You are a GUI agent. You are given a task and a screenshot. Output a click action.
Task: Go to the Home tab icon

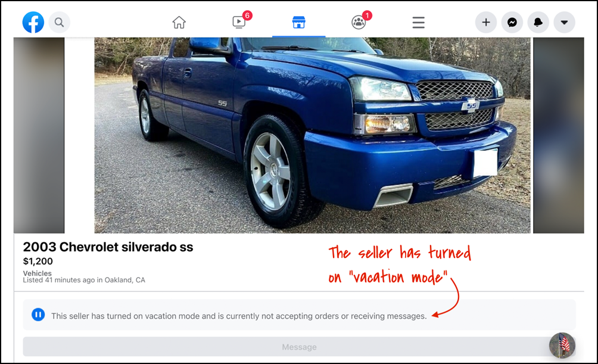click(179, 23)
